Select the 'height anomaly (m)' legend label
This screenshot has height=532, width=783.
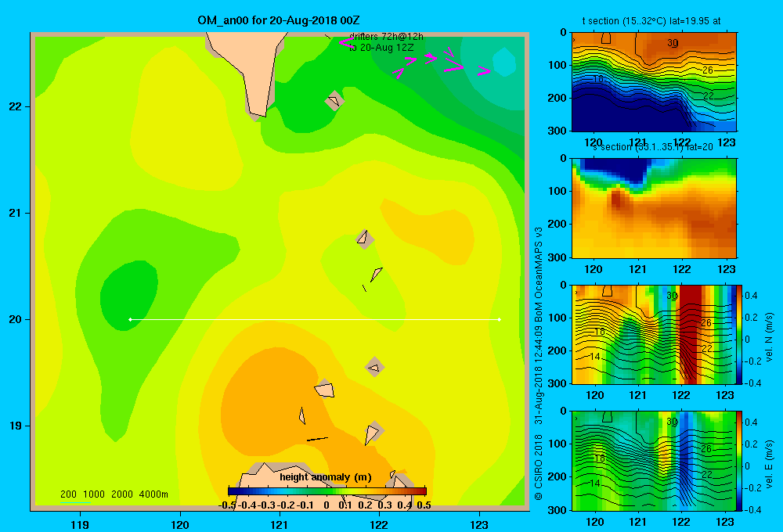tap(326, 477)
